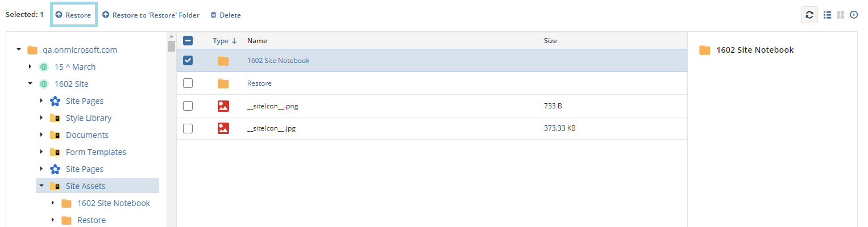Click the __siteIcon__.jpg image file icon

pos(223,128)
